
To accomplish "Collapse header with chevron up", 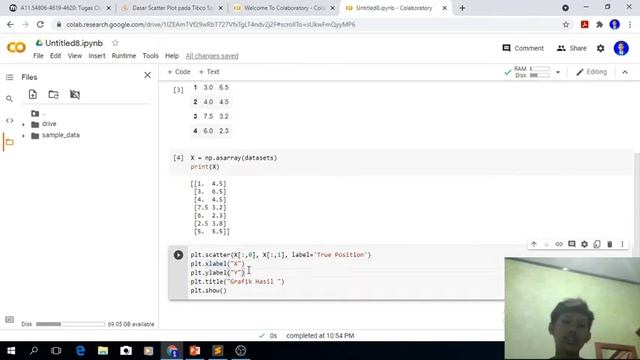I will click(x=625, y=72).
